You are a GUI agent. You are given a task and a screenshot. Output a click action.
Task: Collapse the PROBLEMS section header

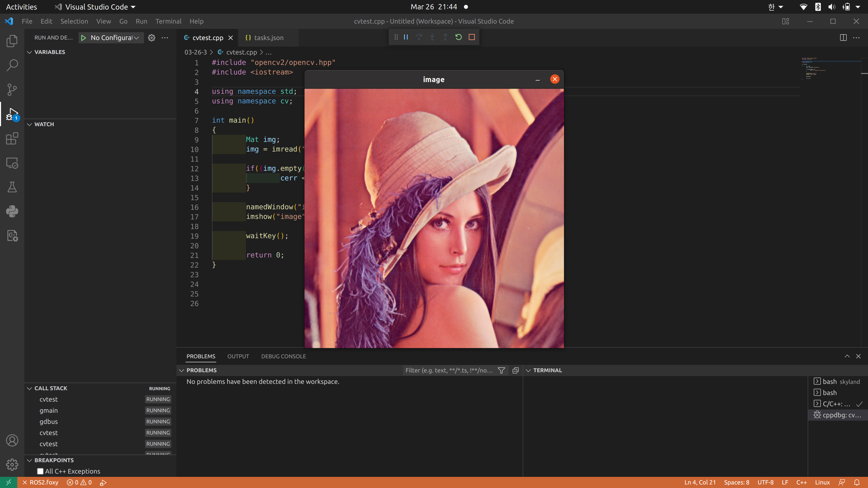(202, 370)
